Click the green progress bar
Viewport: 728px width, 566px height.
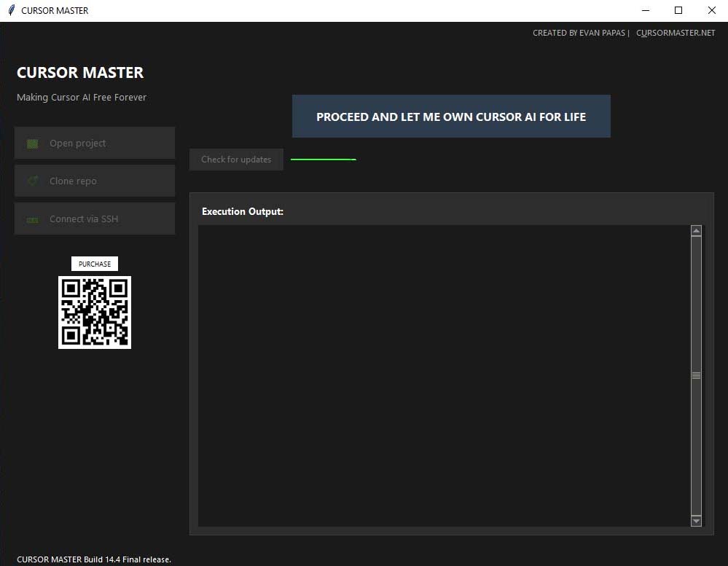pyautogui.click(x=323, y=159)
